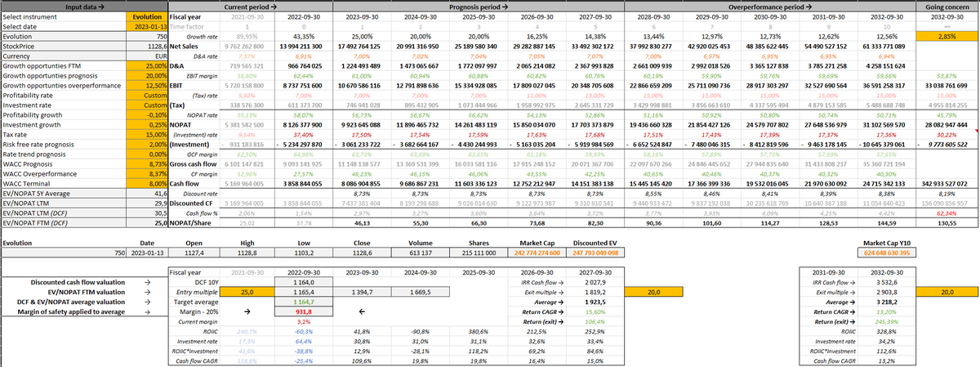This screenshot has height=367, width=980.
Task: Click the Profitability rate Custom cell
Action: click(x=148, y=94)
